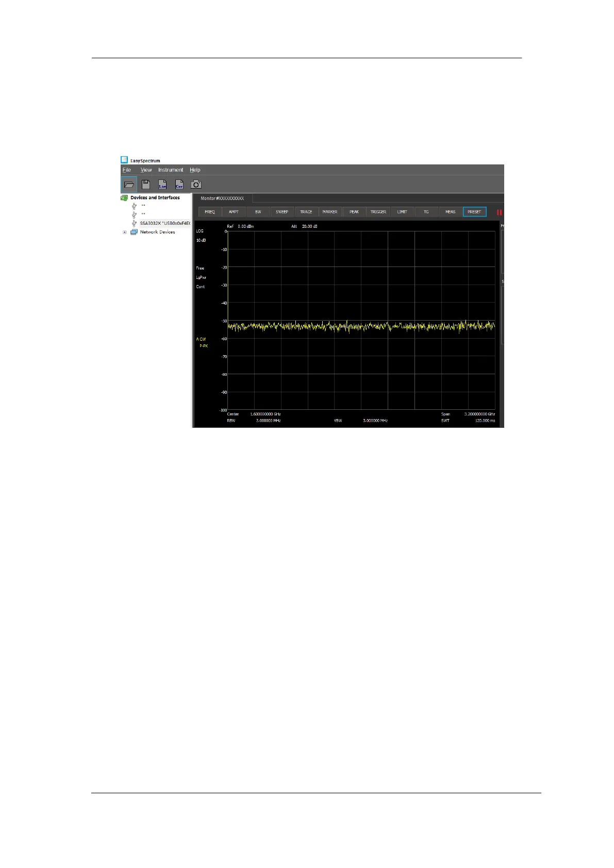The width and height of the screenshot is (614, 868).
Task: Click the Network Devices computer icon
Action: tap(134, 232)
